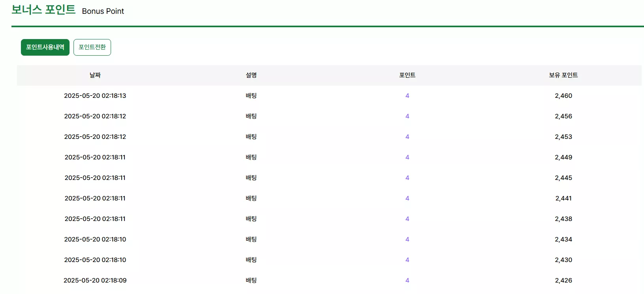
Task: Select the date 2025-05-20 02:18:09
Action: 95,280
